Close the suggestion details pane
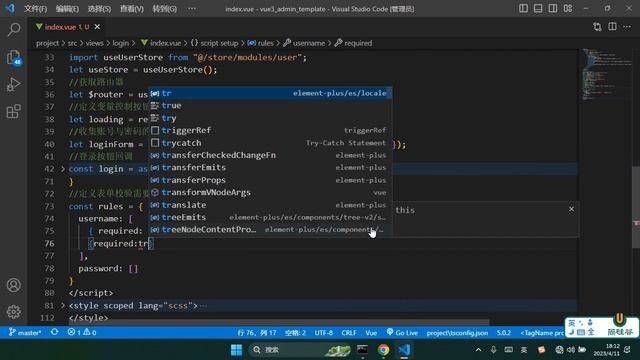This screenshot has height=360, width=640. (x=571, y=209)
